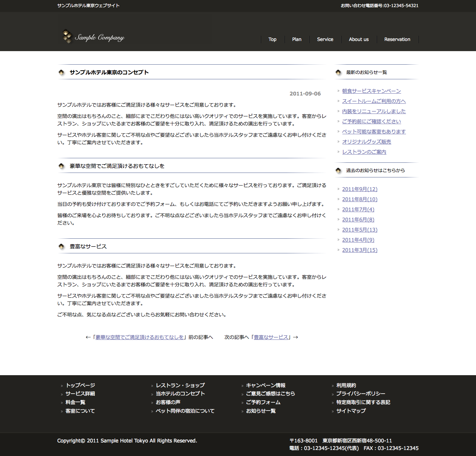
Task: Click the diamond icon beside 過去のお知らせはこちらから
Action: point(338,170)
